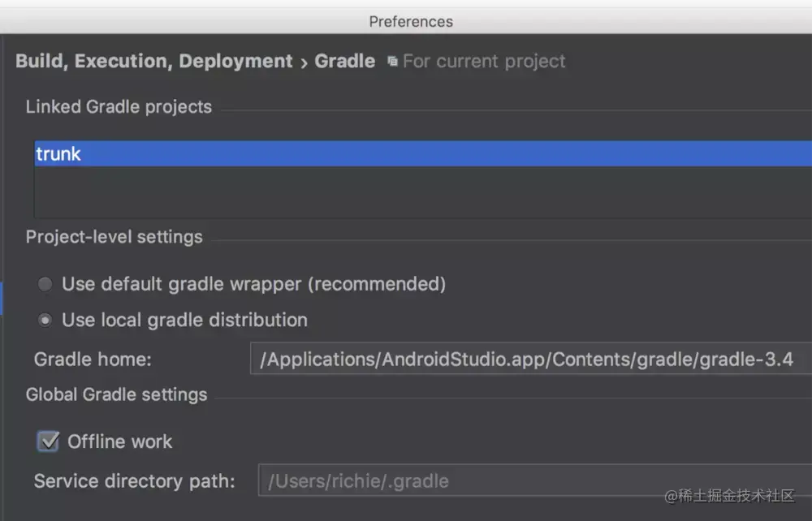812x521 pixels.
Task: Click the "Global Gradle settings" section heading
Action: [117, 395]
